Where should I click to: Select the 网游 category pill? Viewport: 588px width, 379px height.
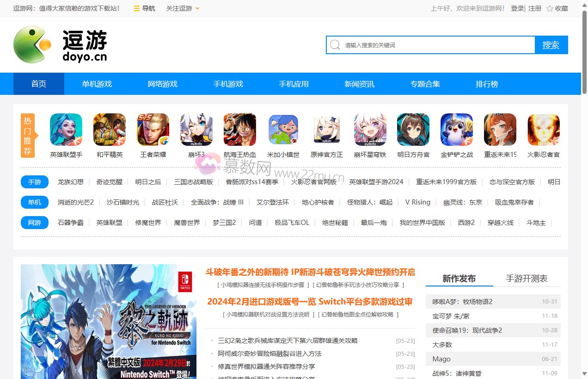34,223
